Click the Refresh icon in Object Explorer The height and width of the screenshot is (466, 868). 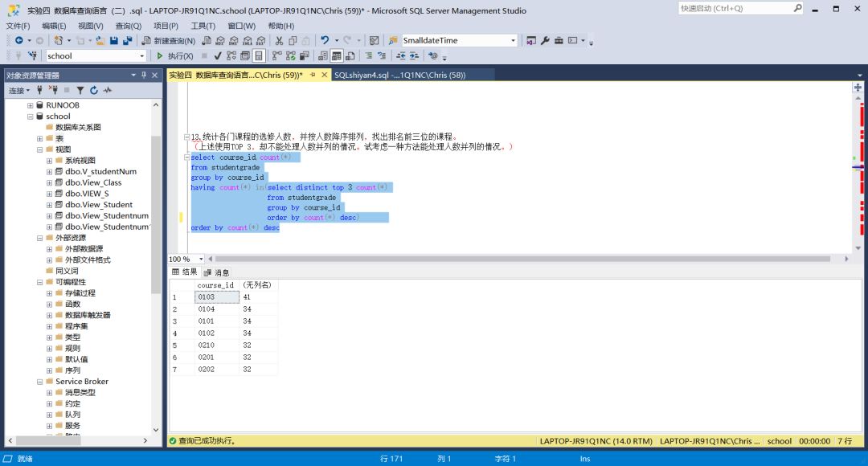tap(94, 90)
